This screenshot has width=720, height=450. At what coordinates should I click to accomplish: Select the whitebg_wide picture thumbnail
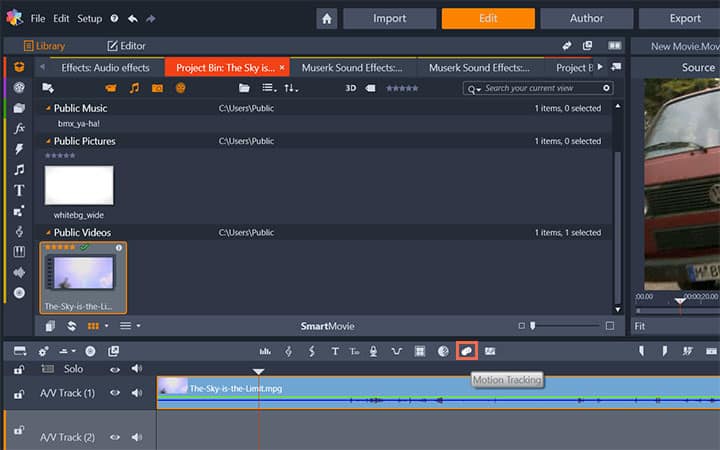coord(79,185)
